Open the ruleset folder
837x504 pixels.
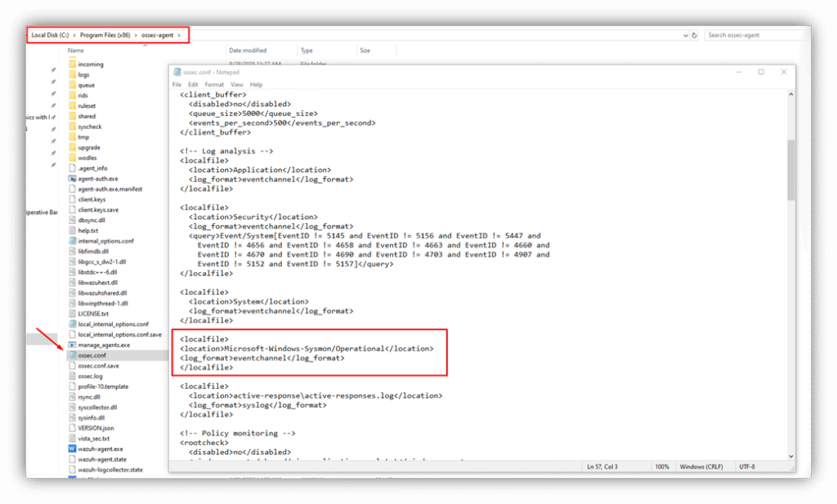pos(87,105)
